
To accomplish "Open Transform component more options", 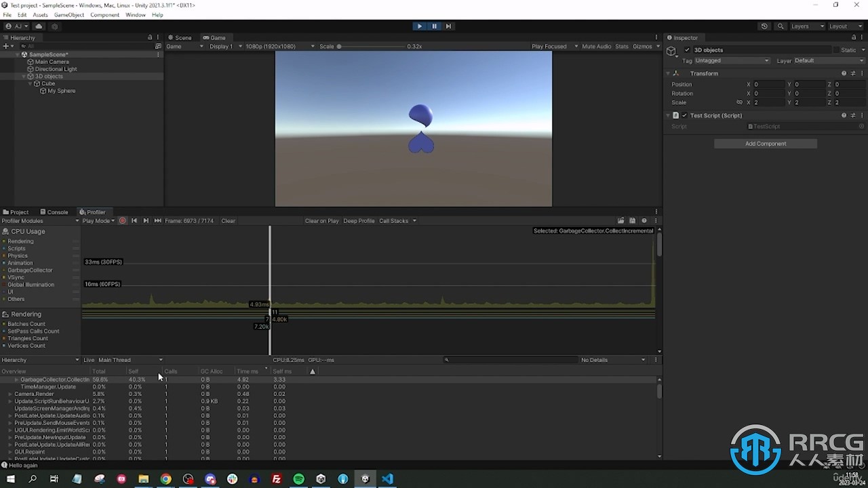I will click(x=862, y=73).
